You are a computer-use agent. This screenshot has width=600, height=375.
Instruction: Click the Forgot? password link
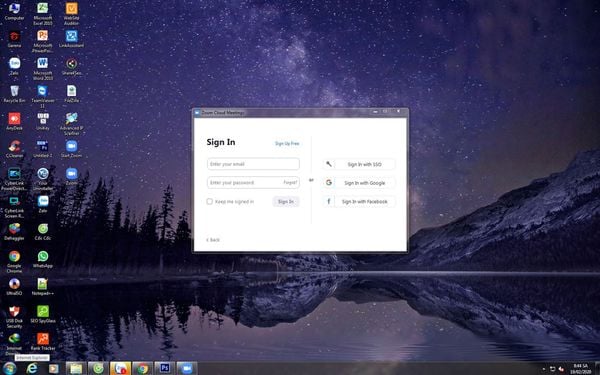[290, 183]
